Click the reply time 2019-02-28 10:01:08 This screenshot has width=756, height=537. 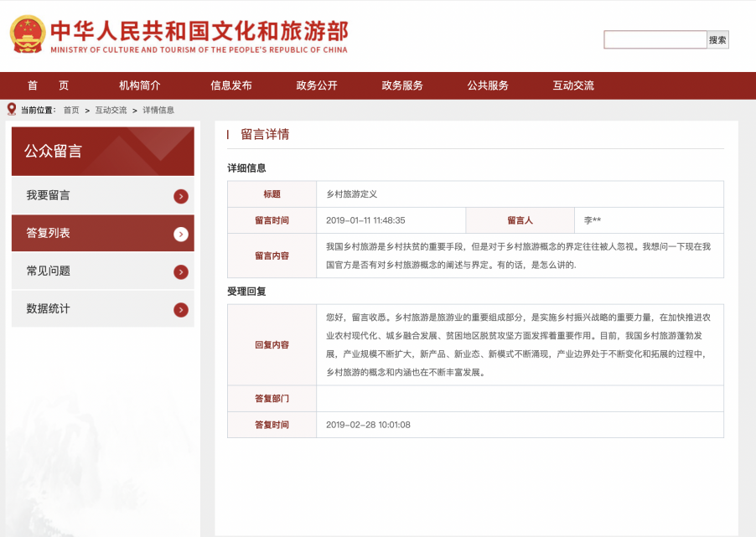coord(368,425)
